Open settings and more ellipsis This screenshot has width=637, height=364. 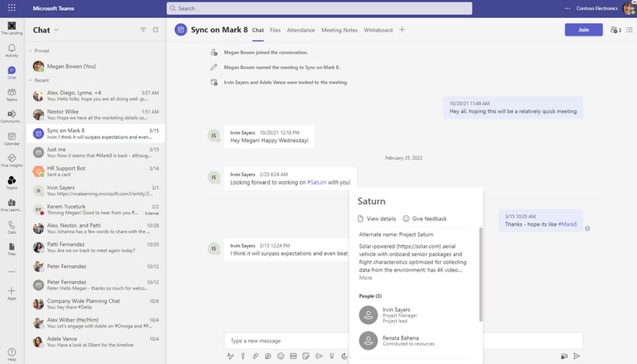(x=567, y=8)
